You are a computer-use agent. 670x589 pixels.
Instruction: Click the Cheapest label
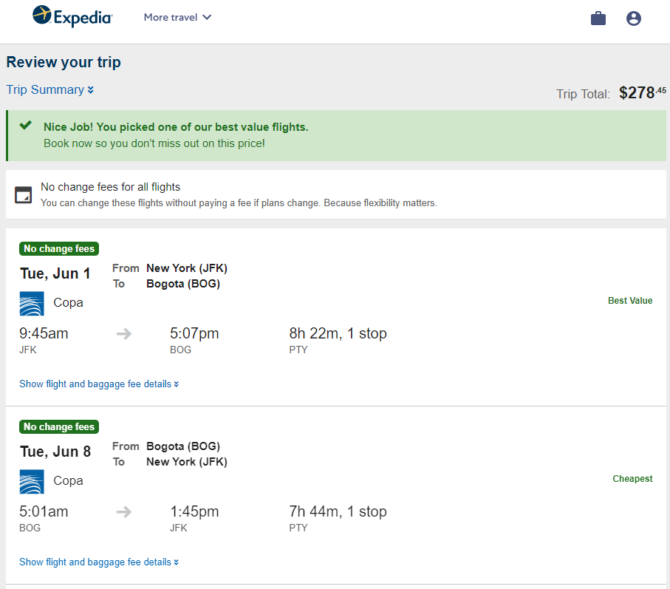tap(632, 479)
